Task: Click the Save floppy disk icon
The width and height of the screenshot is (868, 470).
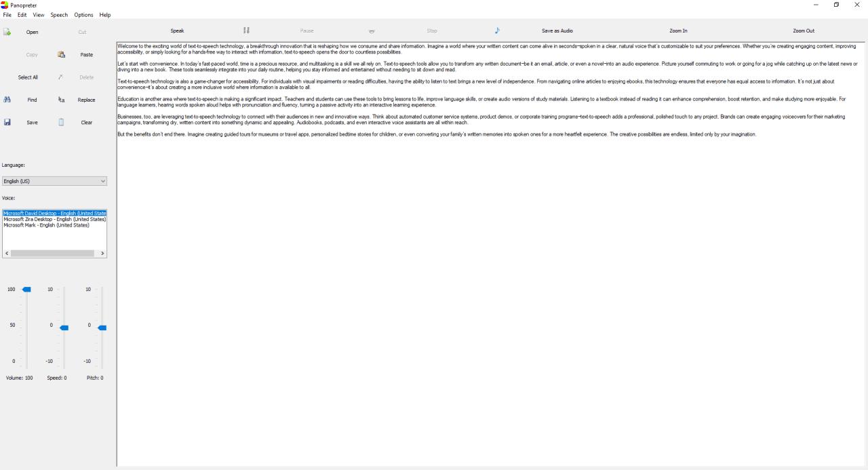Action: [x=7, y=123]
